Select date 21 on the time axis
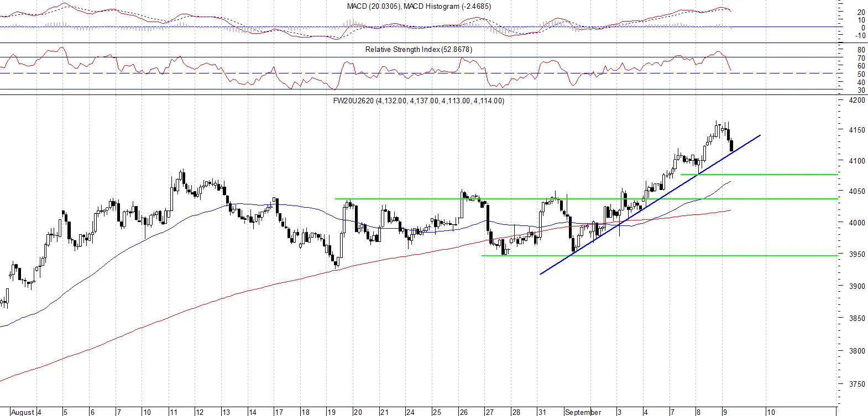Viewport: 868px width, 416px height. pos(384,412)
